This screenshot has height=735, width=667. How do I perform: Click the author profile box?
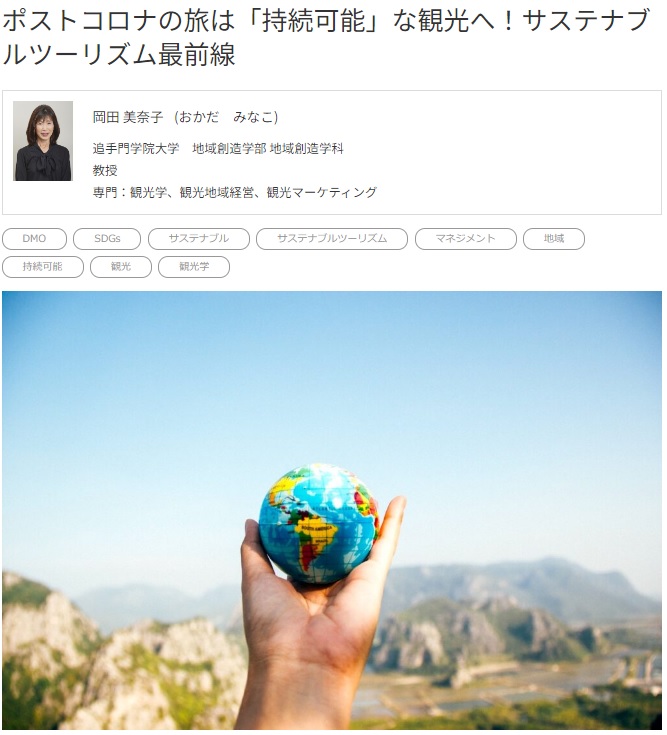click(332, 152)
